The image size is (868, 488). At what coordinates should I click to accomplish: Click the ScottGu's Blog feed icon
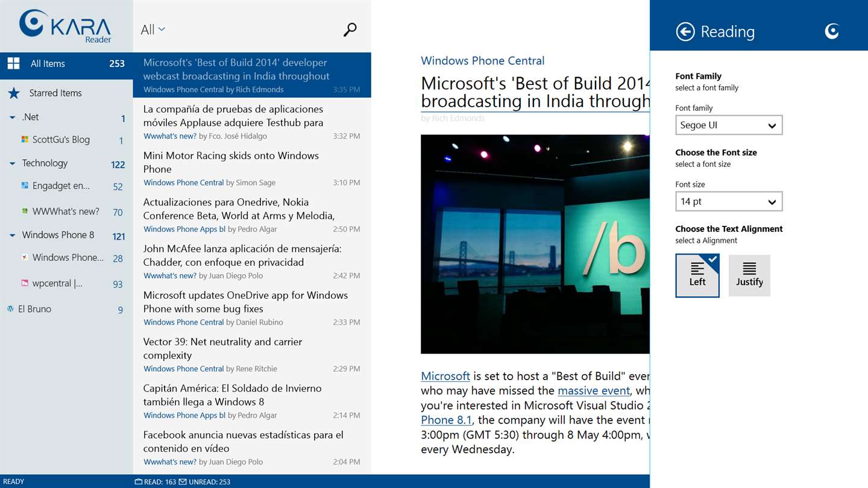coord(25,139)
